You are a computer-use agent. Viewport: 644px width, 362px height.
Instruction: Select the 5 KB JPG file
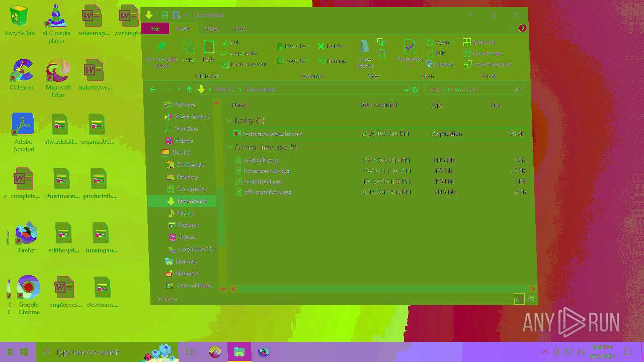(x=381, y=182)
